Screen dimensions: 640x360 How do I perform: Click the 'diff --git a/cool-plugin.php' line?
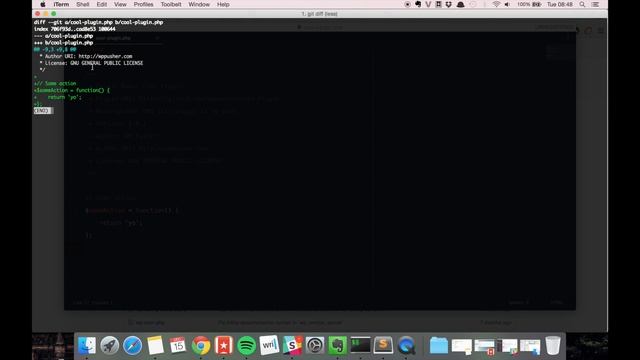click(x=98, y=22)
